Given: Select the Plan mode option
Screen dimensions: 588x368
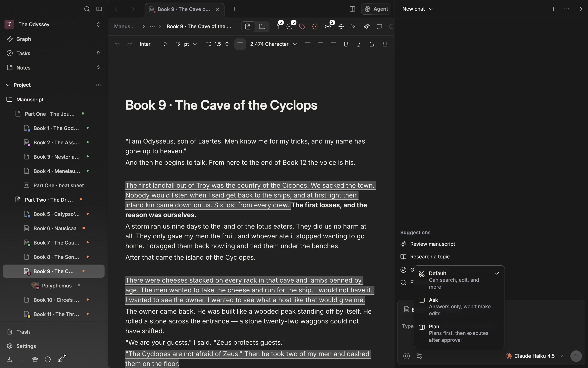Looking at the screenshot, I should pos(459,333).
